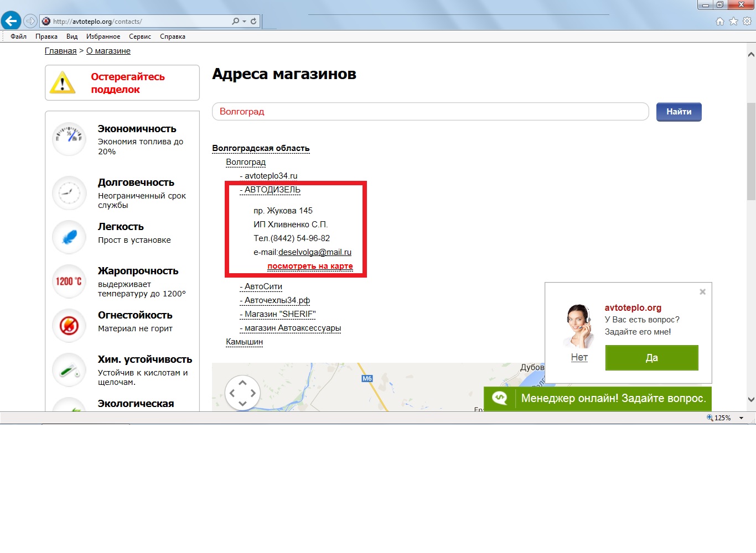Click the green Да button
The width and height of the screenshot is (756, 553).
point(652,358)
